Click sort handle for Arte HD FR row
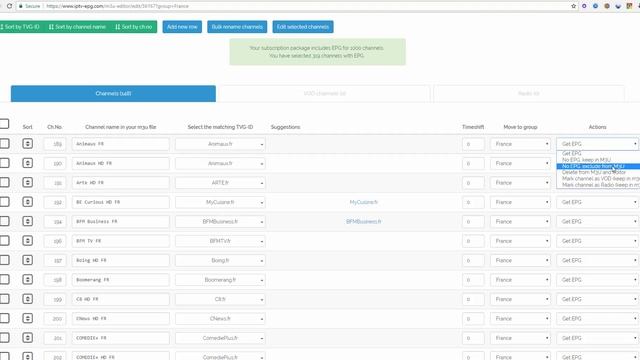The height and width of the screenshot is (360, 640). tap(27, 182)
